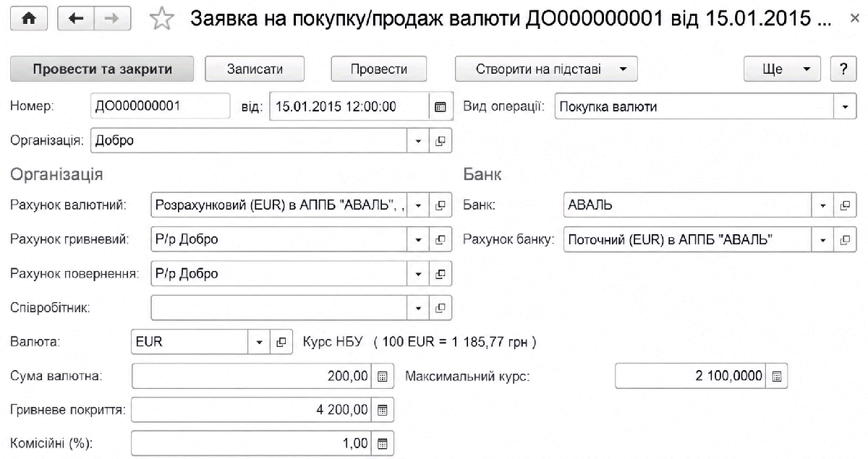This screenshot has height=459, width=868.
Task: Open calculator for Гривневе покриття
Action: point(383,410)
